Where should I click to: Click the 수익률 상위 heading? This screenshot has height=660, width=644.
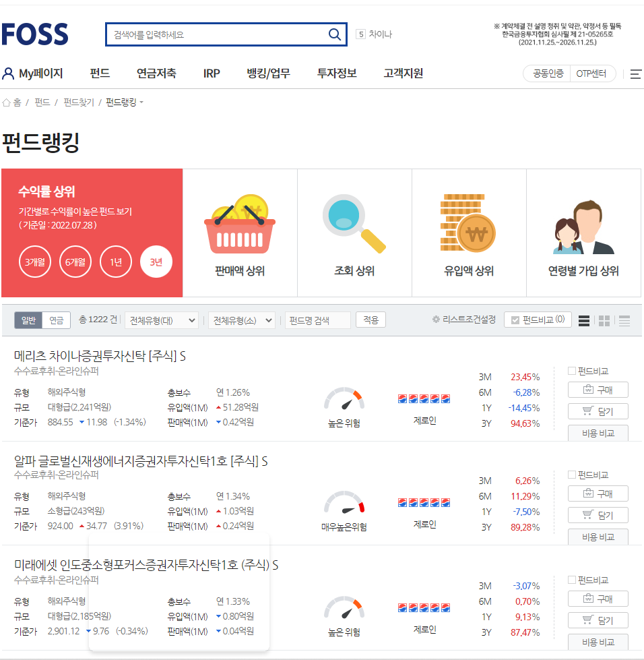46,191
